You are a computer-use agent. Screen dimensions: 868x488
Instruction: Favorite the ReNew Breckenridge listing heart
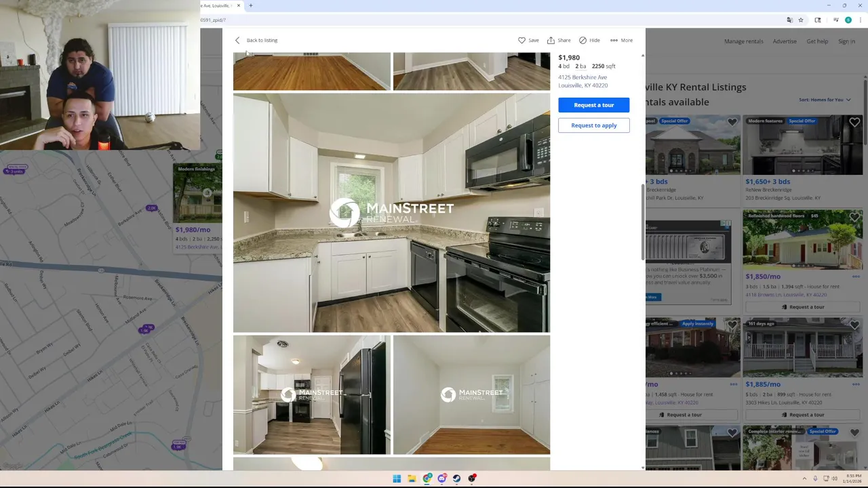tap(854, 123)
